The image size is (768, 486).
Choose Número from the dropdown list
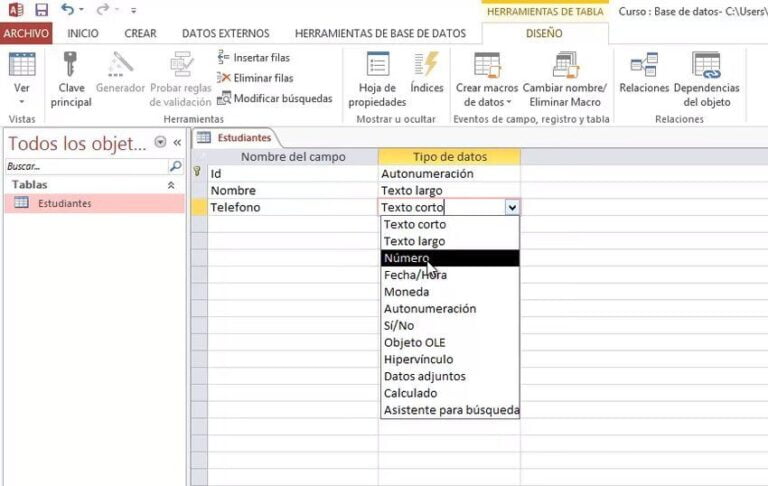[450, 258]
